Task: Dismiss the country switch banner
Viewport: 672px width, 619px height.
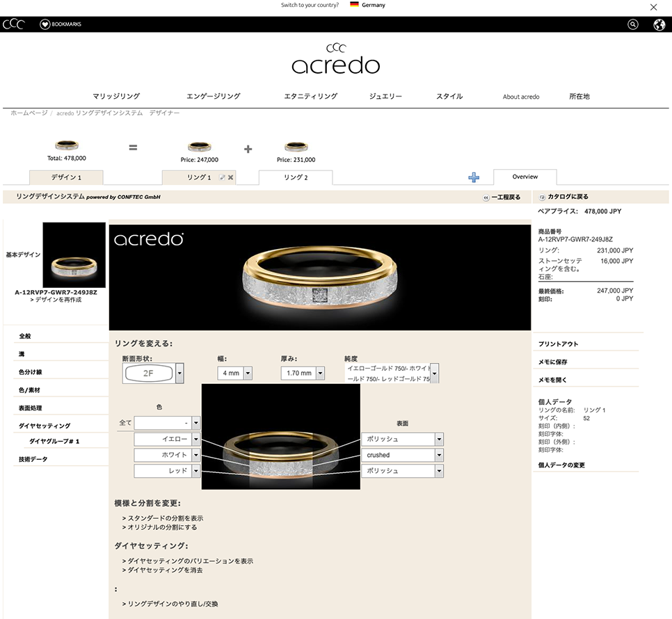Action: click(x=653, y=7)
